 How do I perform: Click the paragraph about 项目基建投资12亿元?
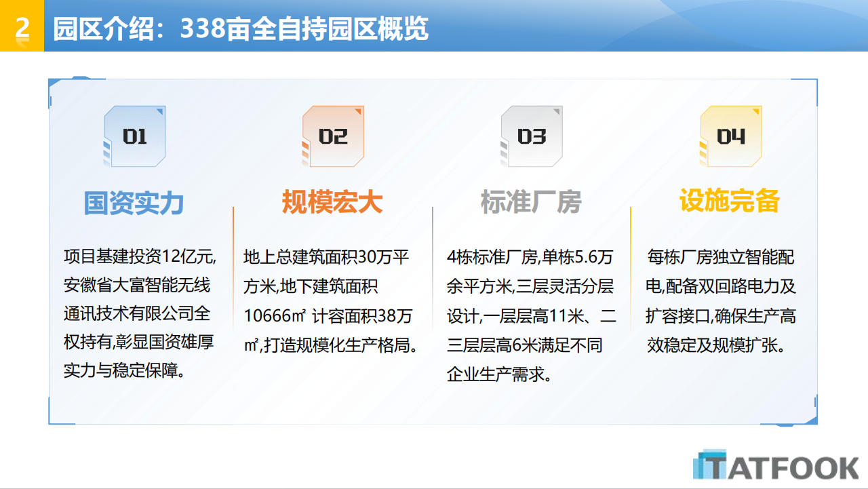(x=139, y=314)
